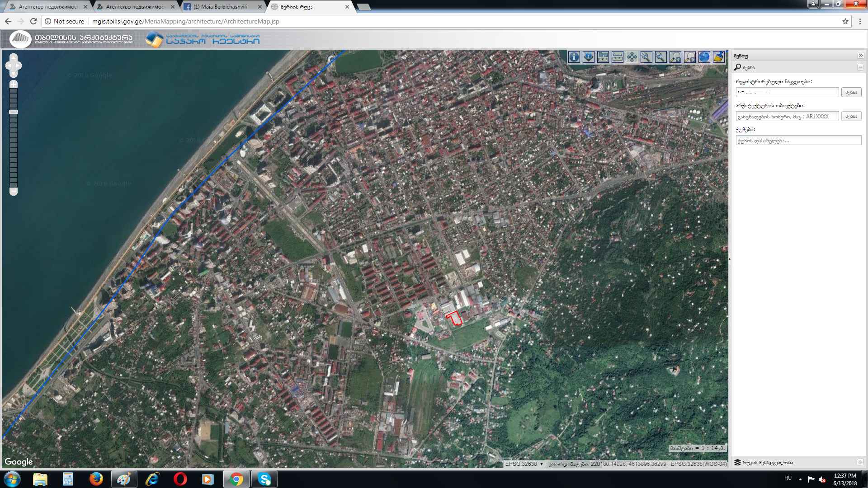Switch to Maia Berbichashvili Facebook tab
Image resolution: width=868 pixels, height=488 pixels.
(221, 7)
